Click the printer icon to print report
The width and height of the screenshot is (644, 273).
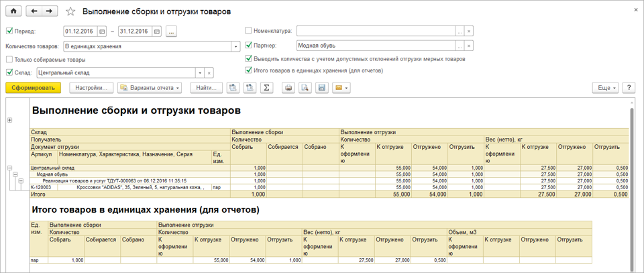pos(288,88)
